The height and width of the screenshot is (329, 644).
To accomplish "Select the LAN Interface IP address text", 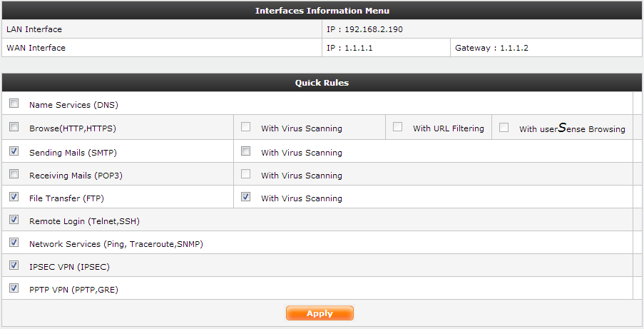I will coord(365,29).
